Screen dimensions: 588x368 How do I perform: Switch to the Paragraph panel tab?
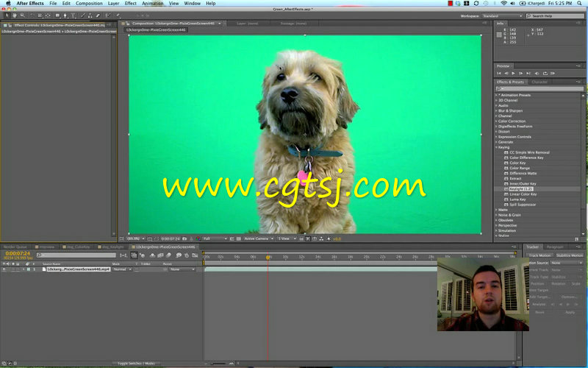point(555,247)
